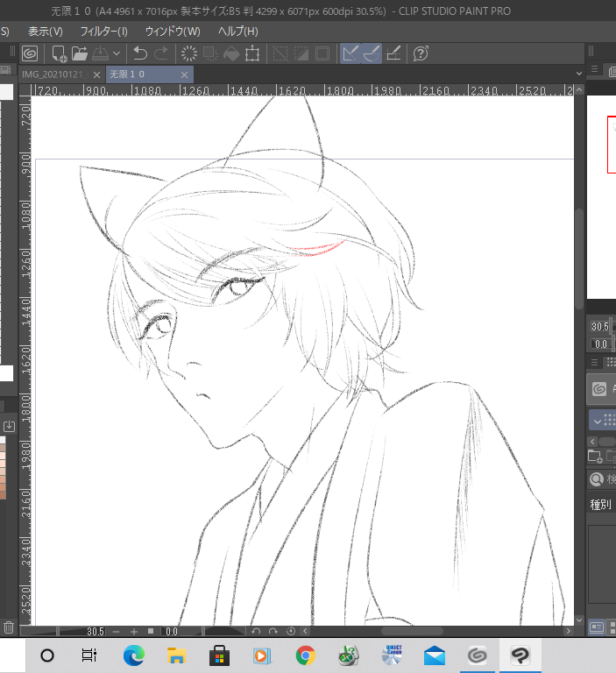Click the vertical scrollbar thumb
The image size is (616, 673).
[579, 259]
